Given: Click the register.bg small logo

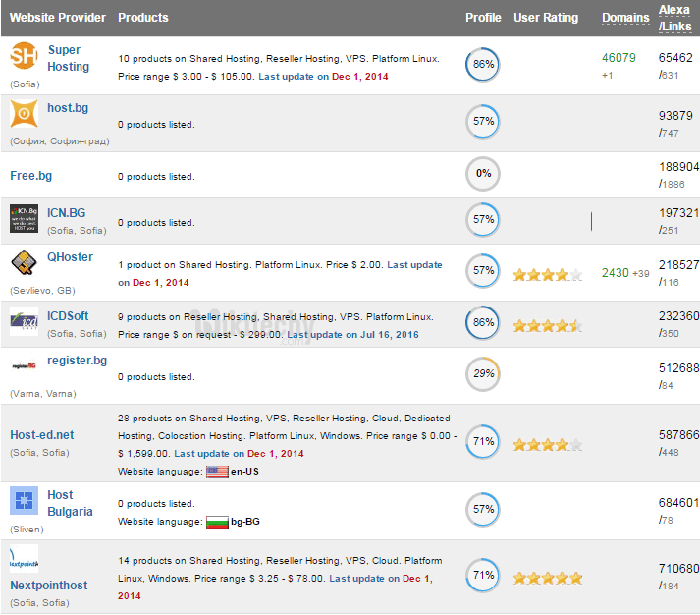Looking at the screenshot, I should (24, 365).
